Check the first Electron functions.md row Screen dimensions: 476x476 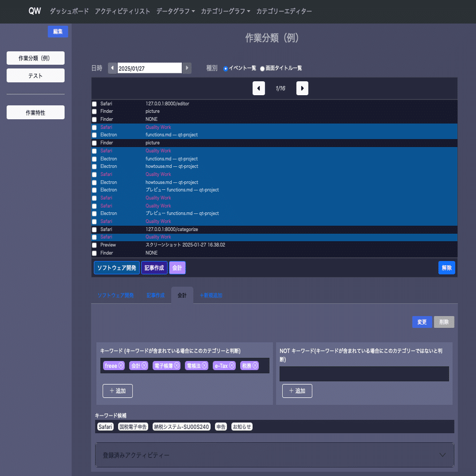click(x=95, y=135)
